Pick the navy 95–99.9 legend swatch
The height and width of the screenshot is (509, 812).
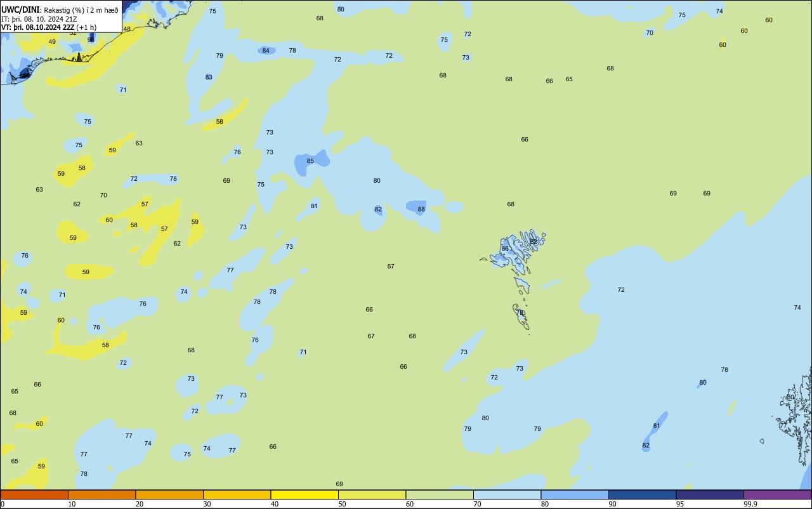710,494
